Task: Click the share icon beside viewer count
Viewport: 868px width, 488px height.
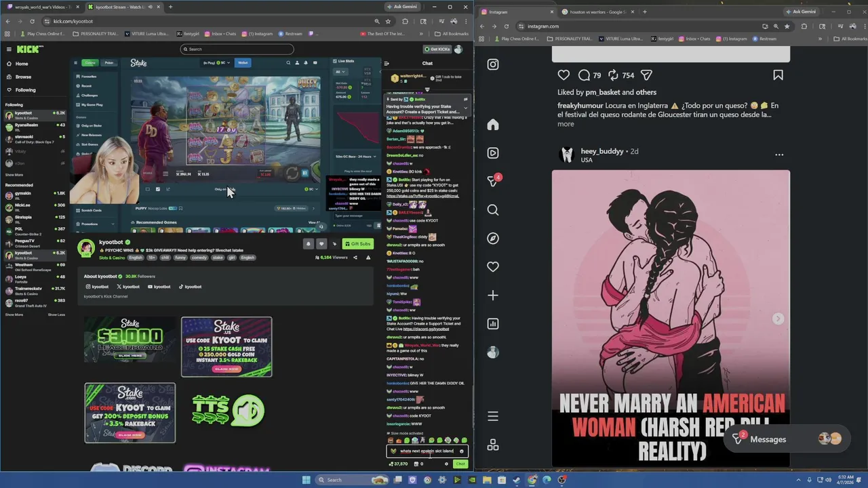Action: (355, 258)
